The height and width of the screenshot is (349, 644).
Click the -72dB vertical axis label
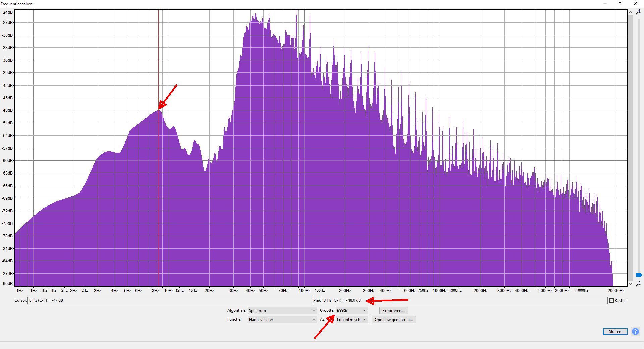coord(7,211)
